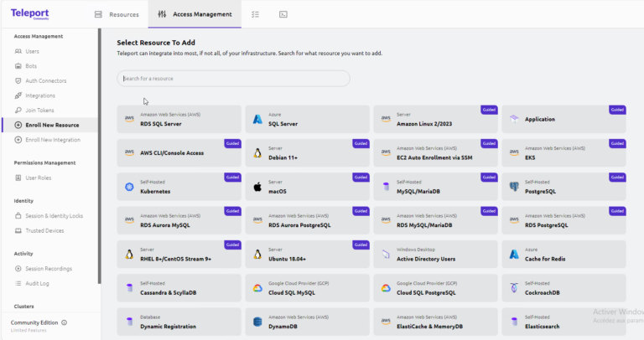Screen dimensions: 644x340
Task: Open the terminal console icon tab
Action: (x=283, y=14)
